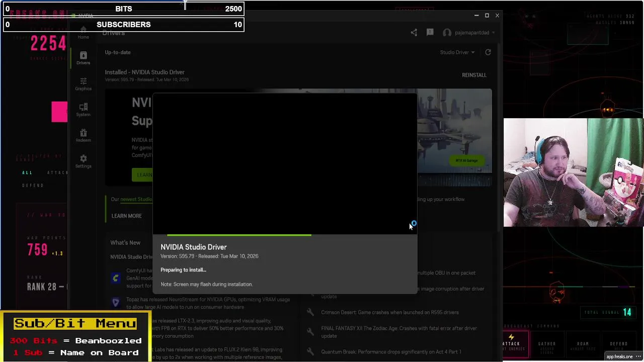Refresh the driver list
The image size is (644, 362).
(x=488, y=52)
